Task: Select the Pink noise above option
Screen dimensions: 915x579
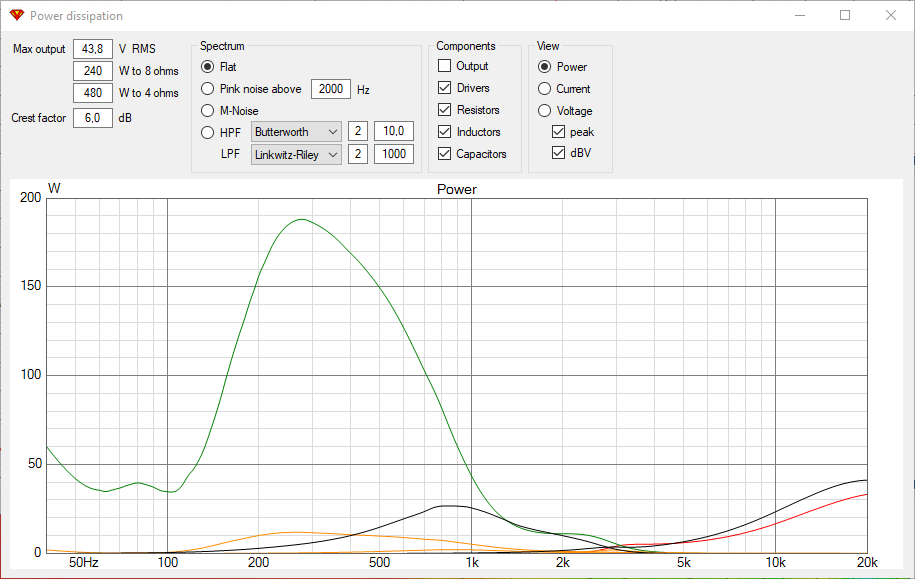Action: pos(207,89)
